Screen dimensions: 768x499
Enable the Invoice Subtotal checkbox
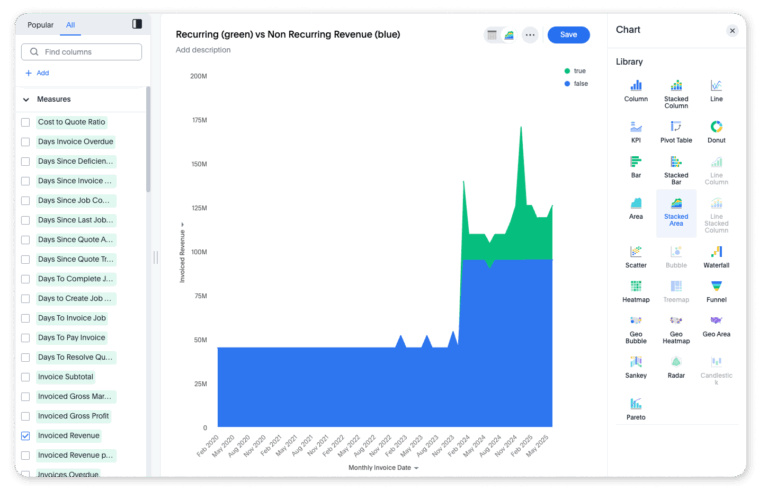coord(26,377)
